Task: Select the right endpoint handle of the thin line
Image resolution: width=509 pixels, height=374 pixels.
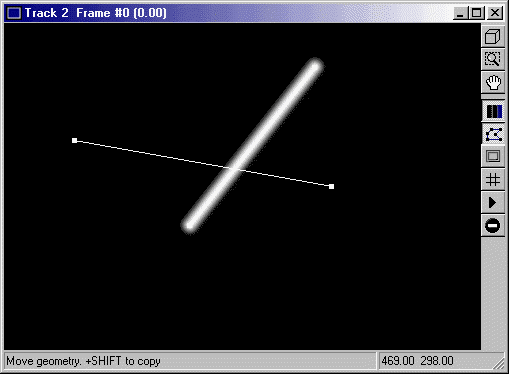Action: coord(331,186)
